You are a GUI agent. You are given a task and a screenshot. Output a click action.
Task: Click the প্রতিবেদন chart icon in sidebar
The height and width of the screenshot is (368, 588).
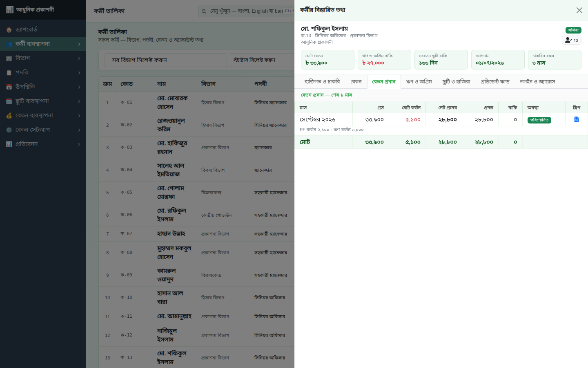(9, 144)
